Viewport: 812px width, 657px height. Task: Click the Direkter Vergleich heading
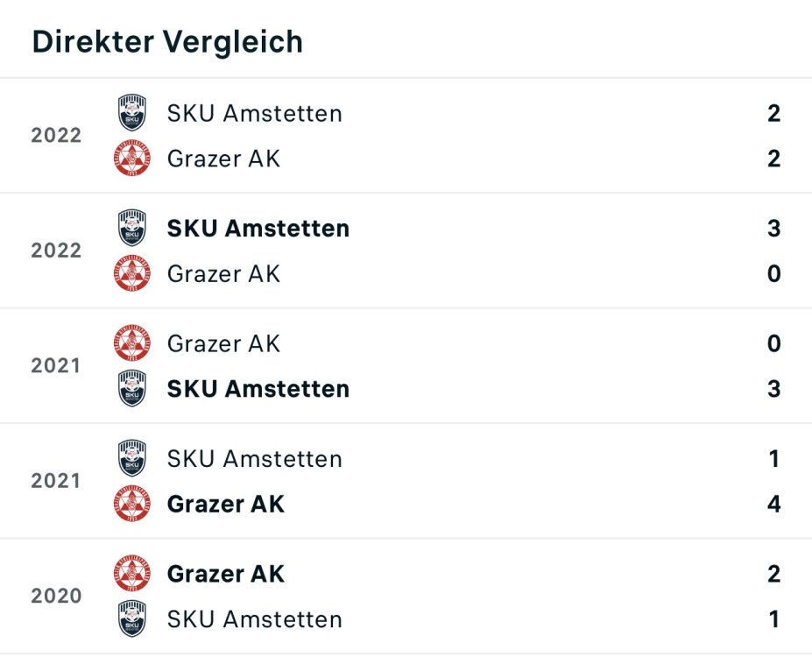(x=167, y=41)
